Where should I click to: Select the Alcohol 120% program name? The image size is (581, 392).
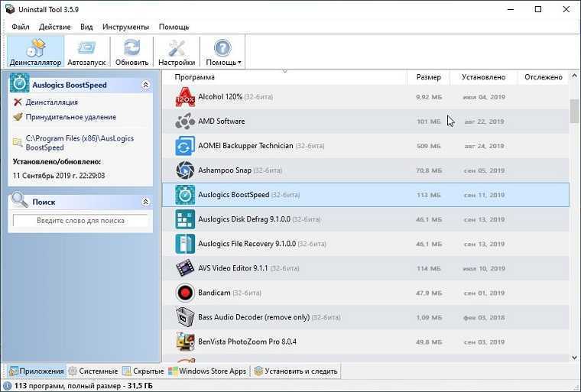click(x=220, y=97)
